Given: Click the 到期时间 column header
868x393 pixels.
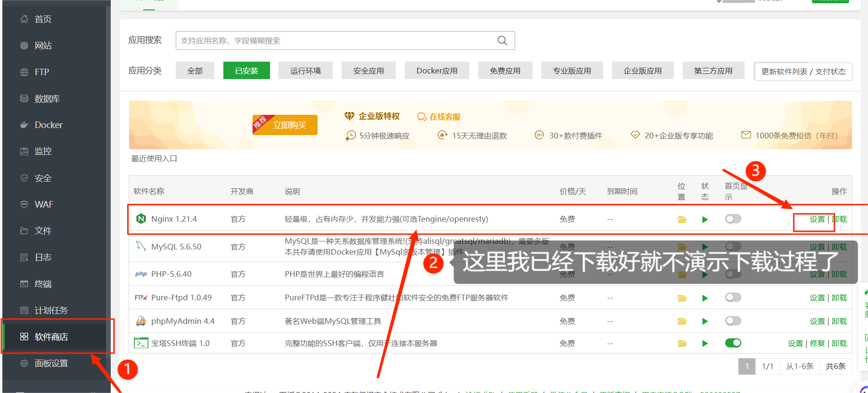Looking at the screenshot, I should pyautogui.click(x=622, y=191).
